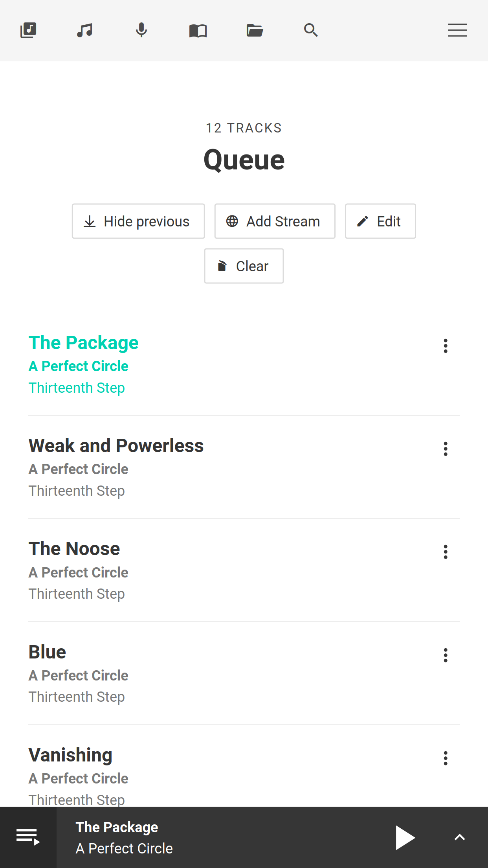This screenshot has width=488, height=868.
Task: Clear the queue with the Clear button
Action: click(x=244, y=266)
